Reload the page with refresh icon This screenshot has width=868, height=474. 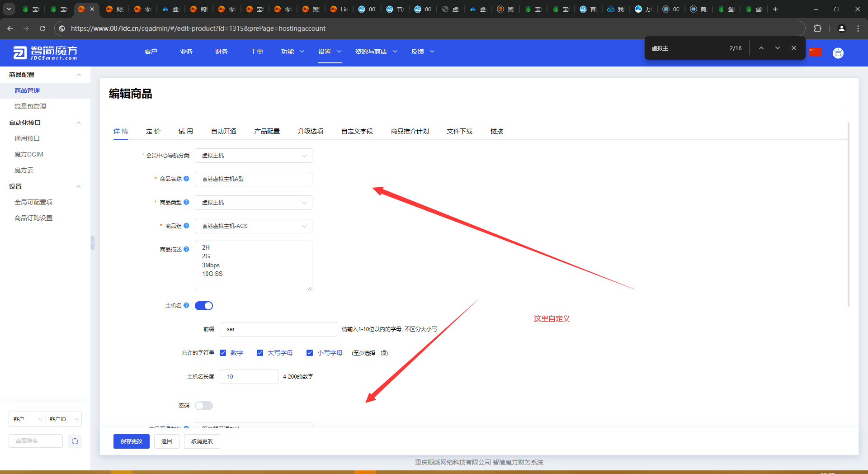[x=42, y=28]
